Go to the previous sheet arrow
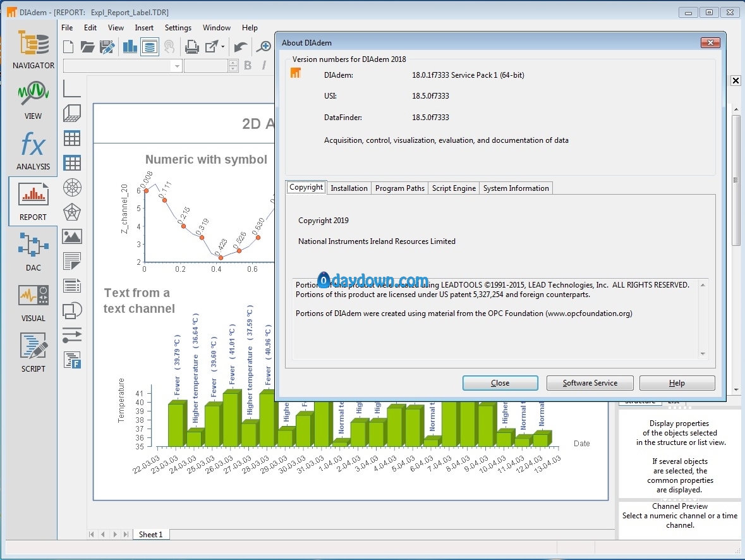This screenshot has height=560, width=745. point(103,534)
